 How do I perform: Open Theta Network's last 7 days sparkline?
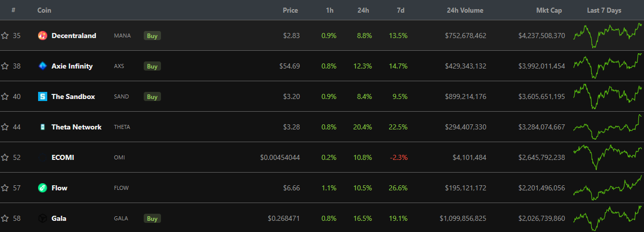coord(608,127)
